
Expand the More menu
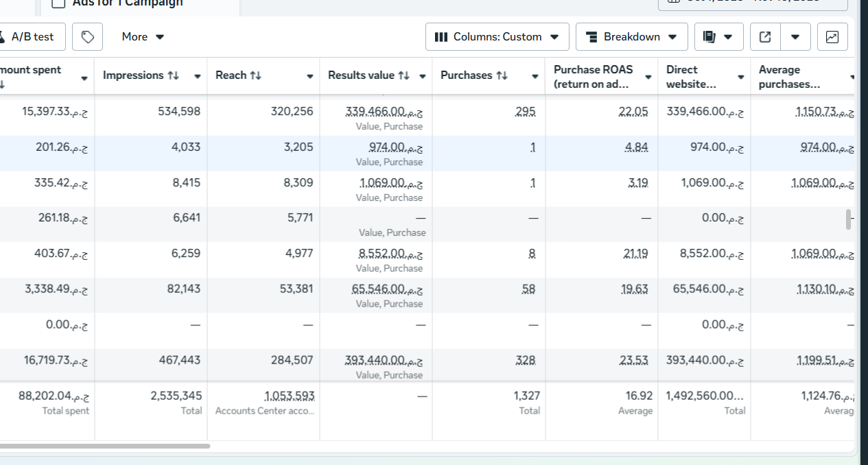tap(142, 36)
